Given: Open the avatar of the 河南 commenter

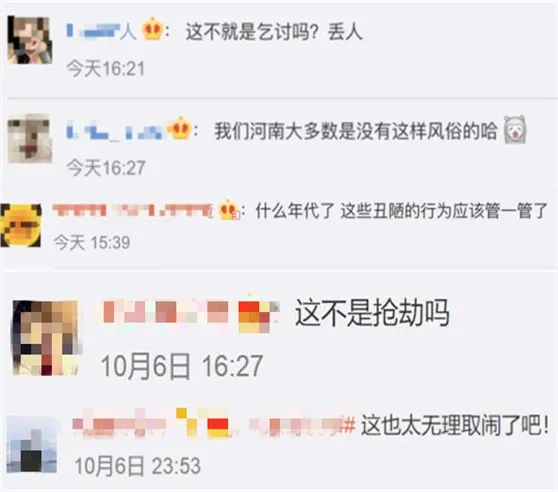Looking at the screenshot, I should point(30,138).
